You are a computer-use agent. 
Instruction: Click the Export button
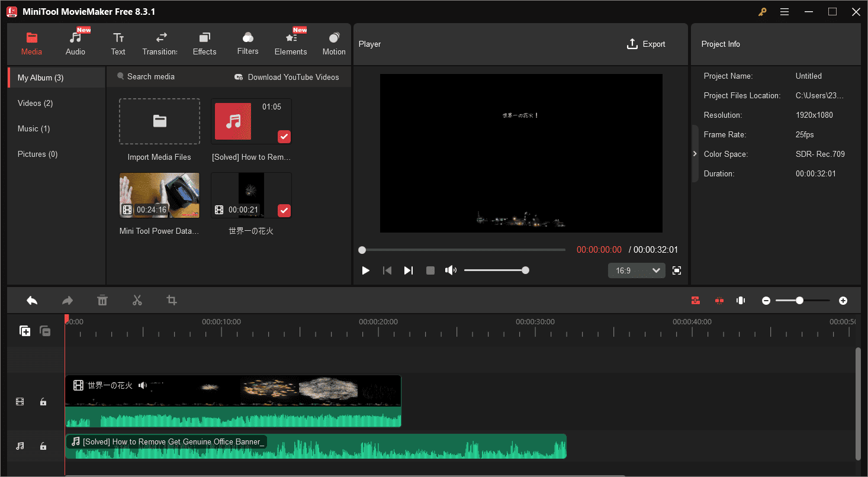click(646, 44)
